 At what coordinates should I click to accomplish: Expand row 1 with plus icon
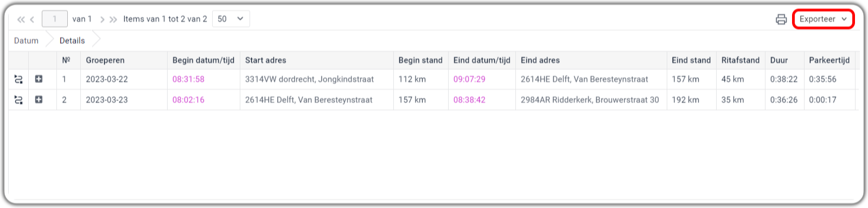click(39, 79)
